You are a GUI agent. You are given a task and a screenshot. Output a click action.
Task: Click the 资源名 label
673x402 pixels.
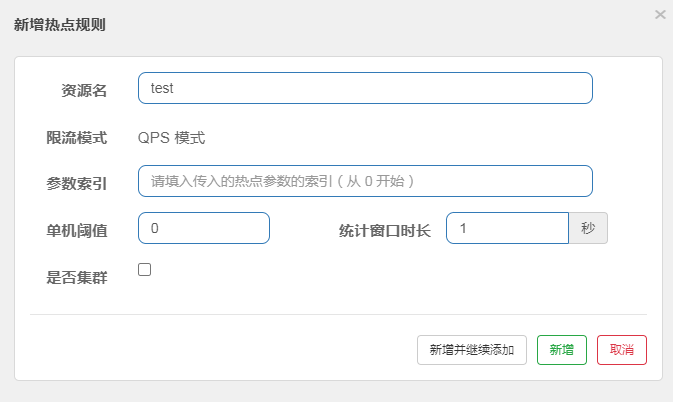point(84,90)
